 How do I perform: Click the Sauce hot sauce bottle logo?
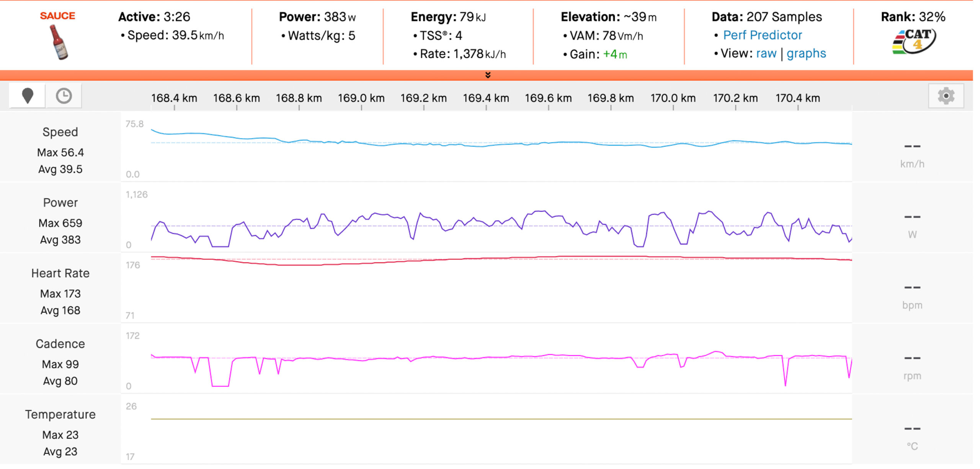(x=58, y=41)
